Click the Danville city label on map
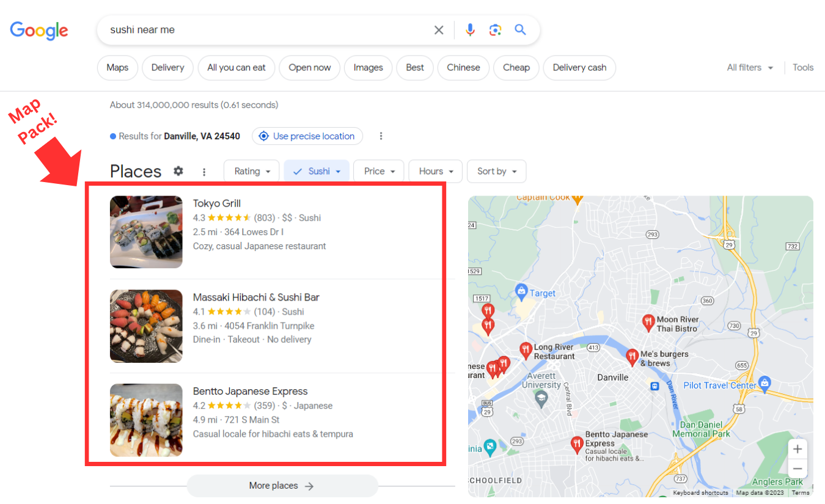Screen dimensions: 825x504 pyautogui.click(x=613, y=378)
